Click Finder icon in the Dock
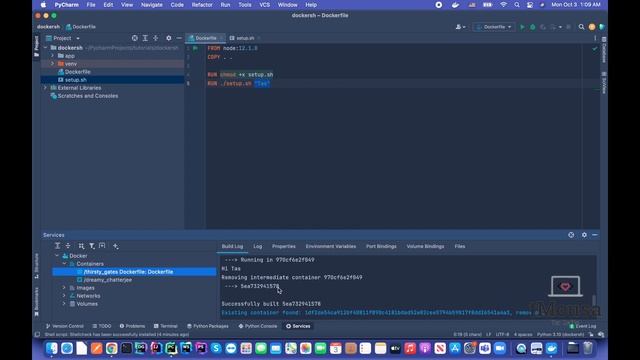 tap(52, 348)
